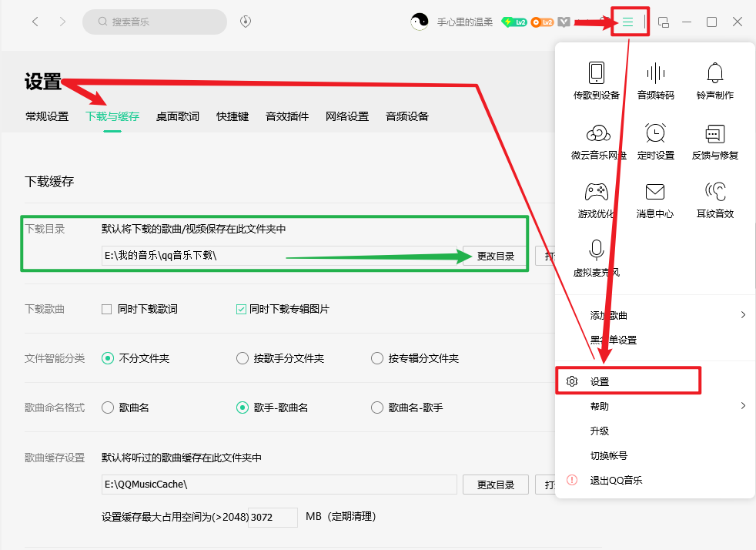Click the yin-yang user avatar
Image resolution: width=756 pixels, height=550 pixels.
[x=420, y=22]
